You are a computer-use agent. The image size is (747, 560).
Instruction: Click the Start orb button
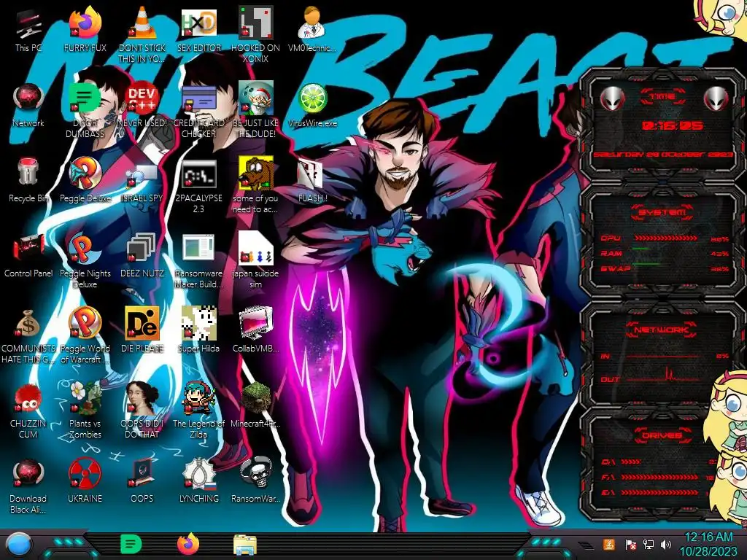click(x=20, y=545)
